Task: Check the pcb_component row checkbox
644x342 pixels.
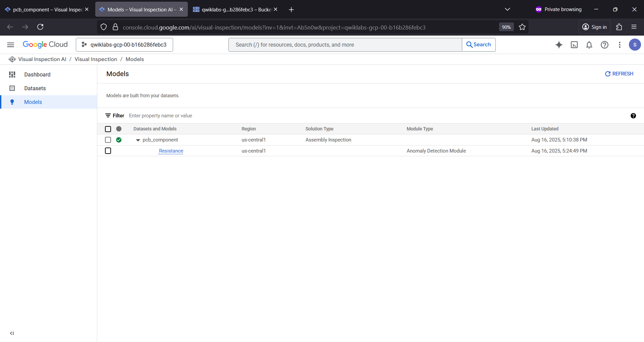Action: pos(108,140)
